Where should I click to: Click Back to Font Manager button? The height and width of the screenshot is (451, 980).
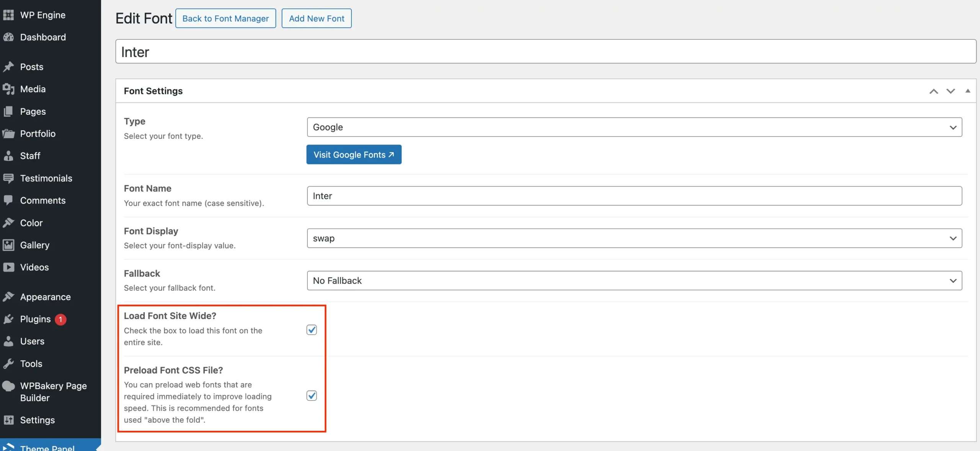(x=225, y=18)
